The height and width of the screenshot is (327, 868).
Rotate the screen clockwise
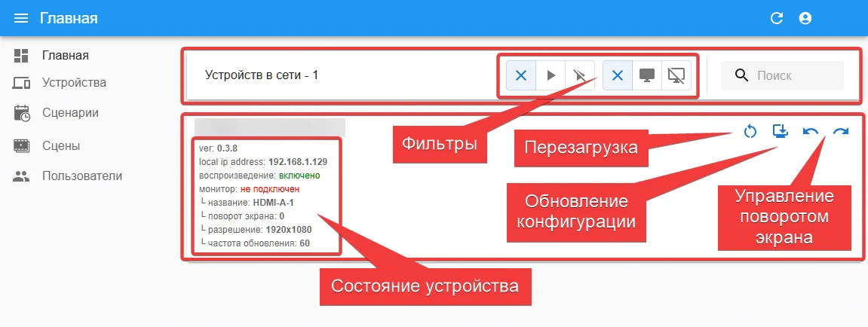[x=840, y=133]
